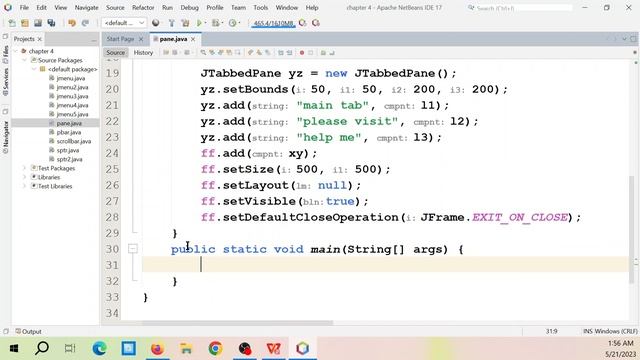This screenshot has width=640, height=360.
Task: Switch to the Start Page tab
Action: pos(120,39)
